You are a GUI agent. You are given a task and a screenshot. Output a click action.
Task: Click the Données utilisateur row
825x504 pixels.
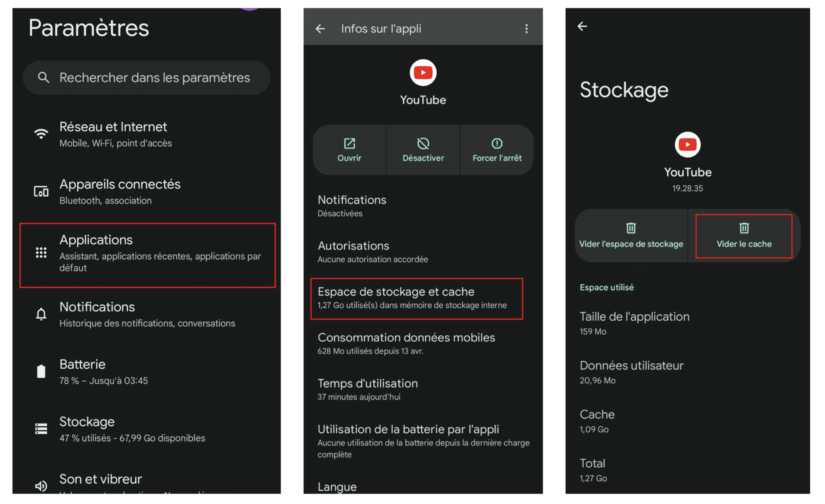click(x=688, y=372)
